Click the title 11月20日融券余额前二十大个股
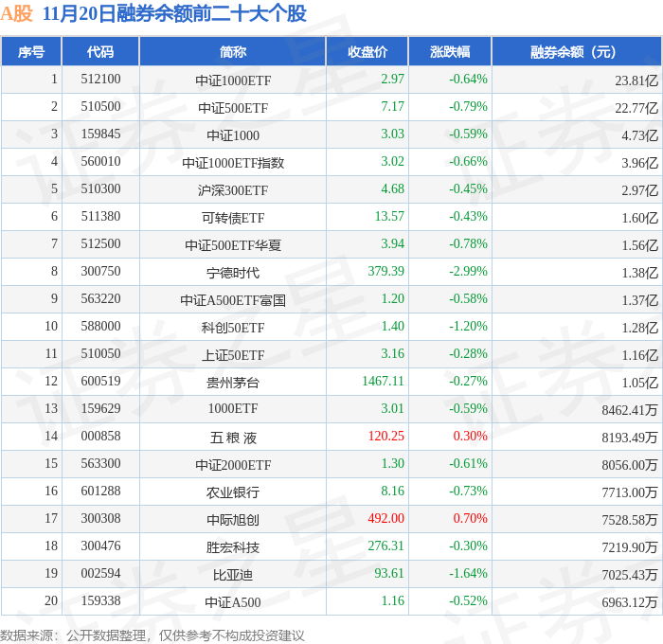 [174, 13]
